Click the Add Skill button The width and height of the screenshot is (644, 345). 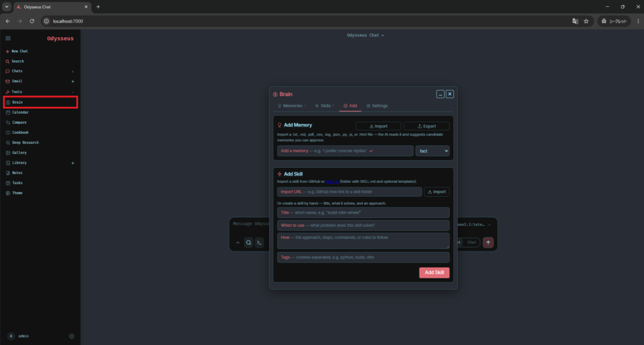point(434,272)
